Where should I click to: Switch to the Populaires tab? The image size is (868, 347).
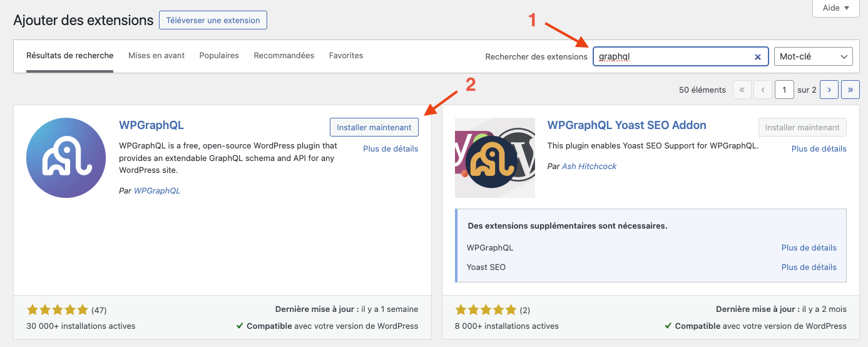219,56
